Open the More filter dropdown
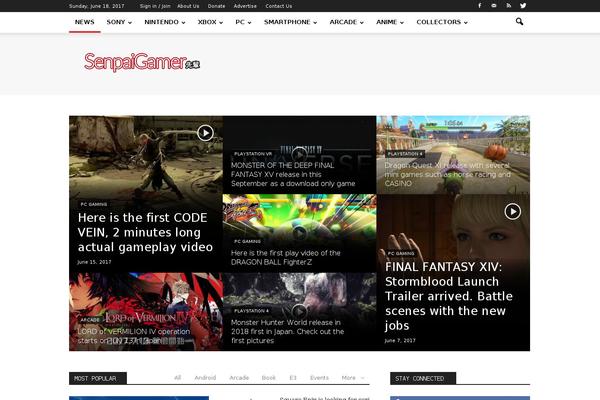This screenshot has width=600, height=400. click(352, 378)
